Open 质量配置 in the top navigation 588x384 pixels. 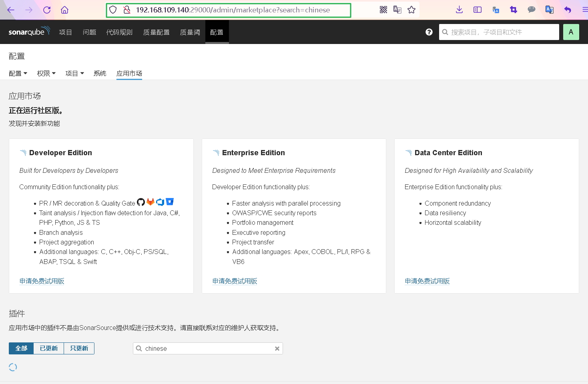pyautogui.click(x=156, y=32)
